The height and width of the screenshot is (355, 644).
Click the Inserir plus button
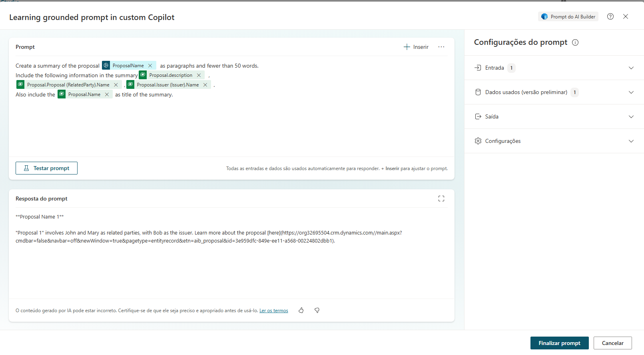click(x=416, y=47)
